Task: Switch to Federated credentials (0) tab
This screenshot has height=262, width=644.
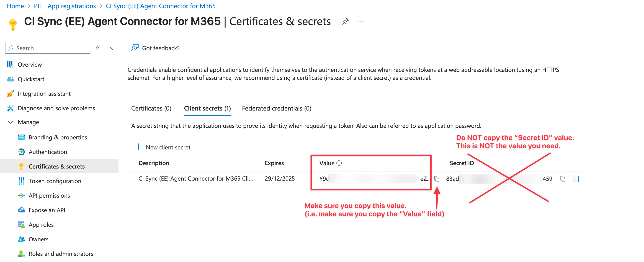Action: tap(276, 108)
